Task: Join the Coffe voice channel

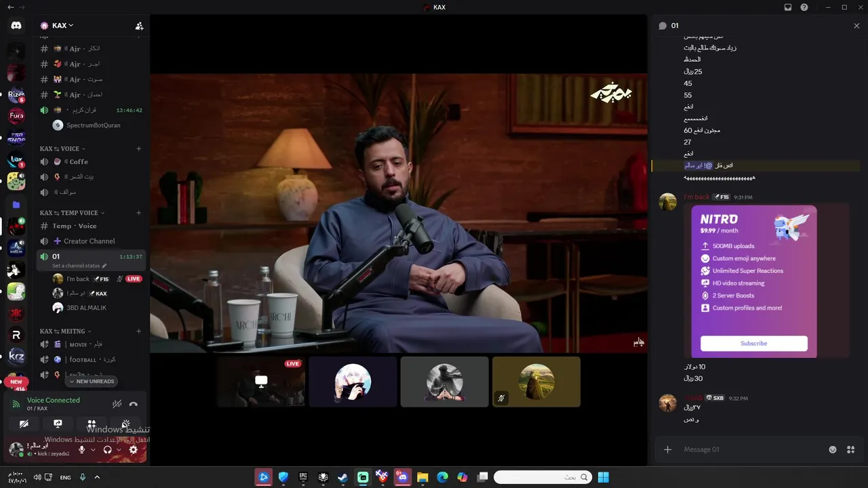Action: pos(91,161)
